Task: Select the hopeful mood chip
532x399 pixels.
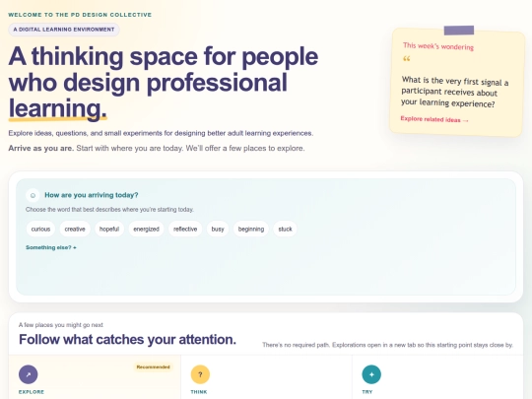Action: 109,229
